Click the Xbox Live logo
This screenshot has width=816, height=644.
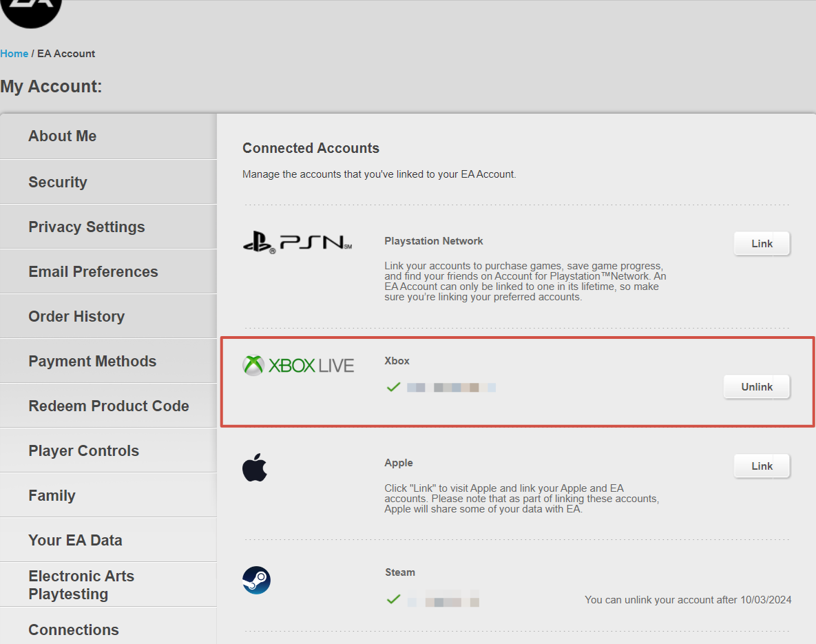(298, 365)
